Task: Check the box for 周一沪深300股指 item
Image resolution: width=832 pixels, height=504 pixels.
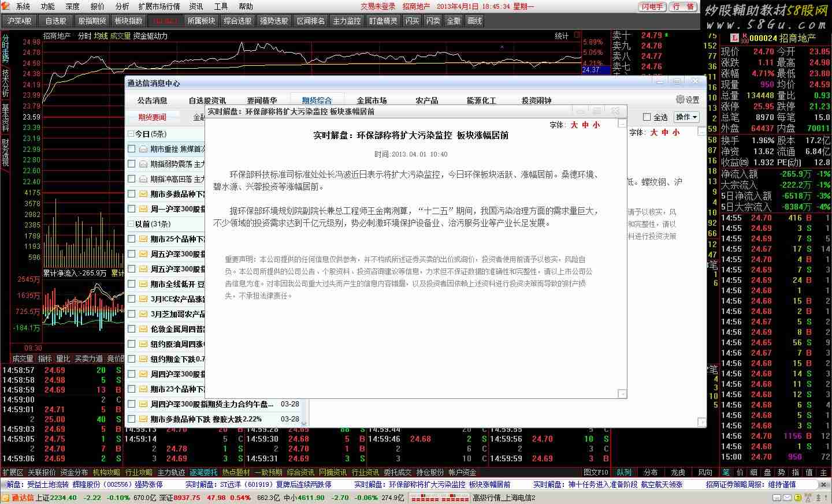Action: pos(132,209)
